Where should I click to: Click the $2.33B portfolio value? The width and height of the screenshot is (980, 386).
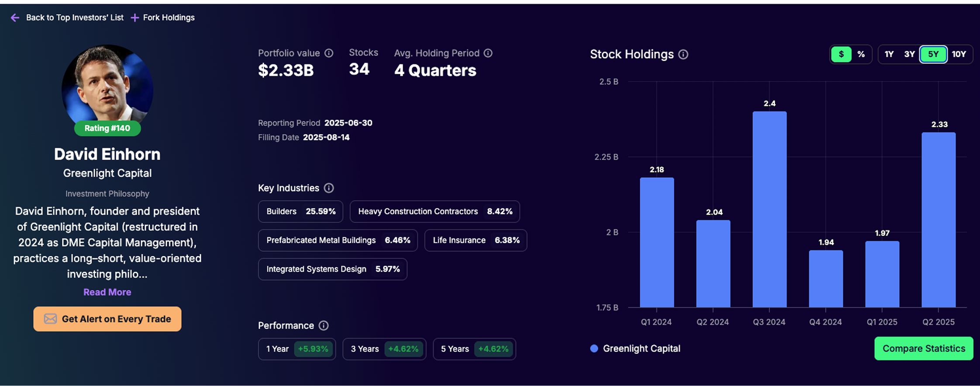[x=286, y=70]
